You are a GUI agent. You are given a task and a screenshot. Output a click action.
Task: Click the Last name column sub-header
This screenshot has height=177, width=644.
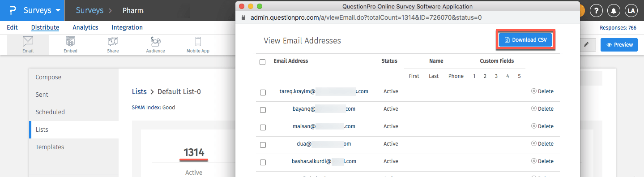[434, 76]
